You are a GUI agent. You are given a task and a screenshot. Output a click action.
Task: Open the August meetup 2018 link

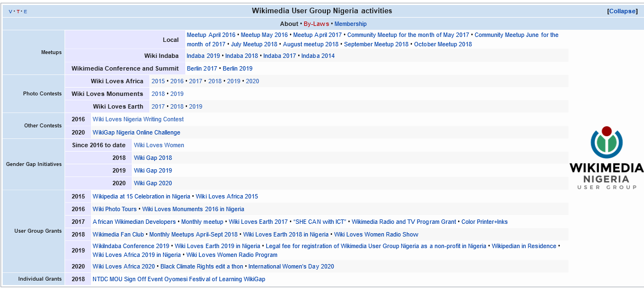(310, 44)
